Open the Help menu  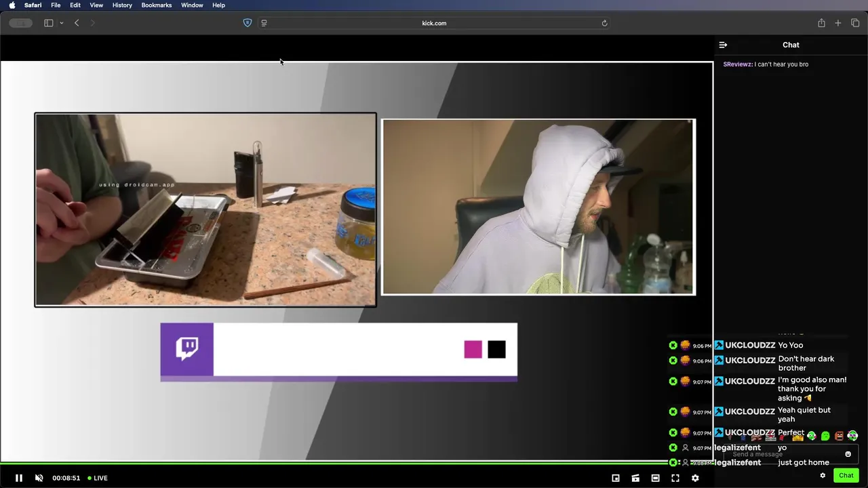[218, 5]
